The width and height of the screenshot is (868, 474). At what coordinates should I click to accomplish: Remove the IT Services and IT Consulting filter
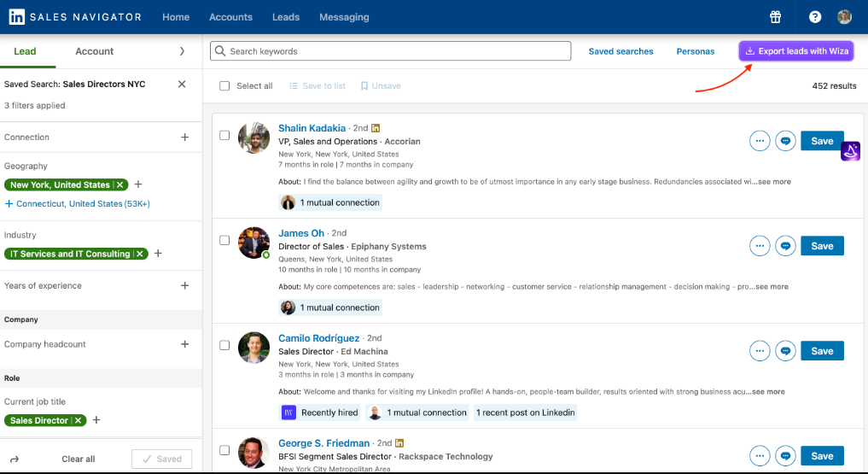[x=140, y=255]
